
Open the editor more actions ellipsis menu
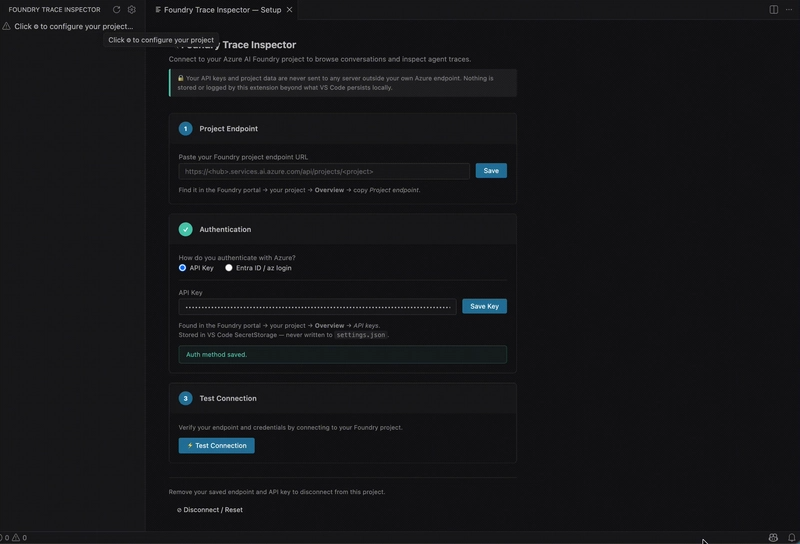789,10
